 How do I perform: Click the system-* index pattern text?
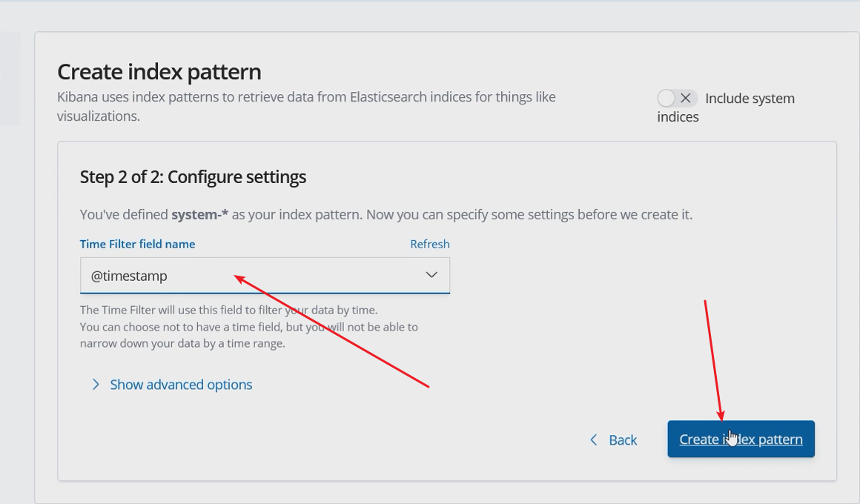[x=199, y=214]
